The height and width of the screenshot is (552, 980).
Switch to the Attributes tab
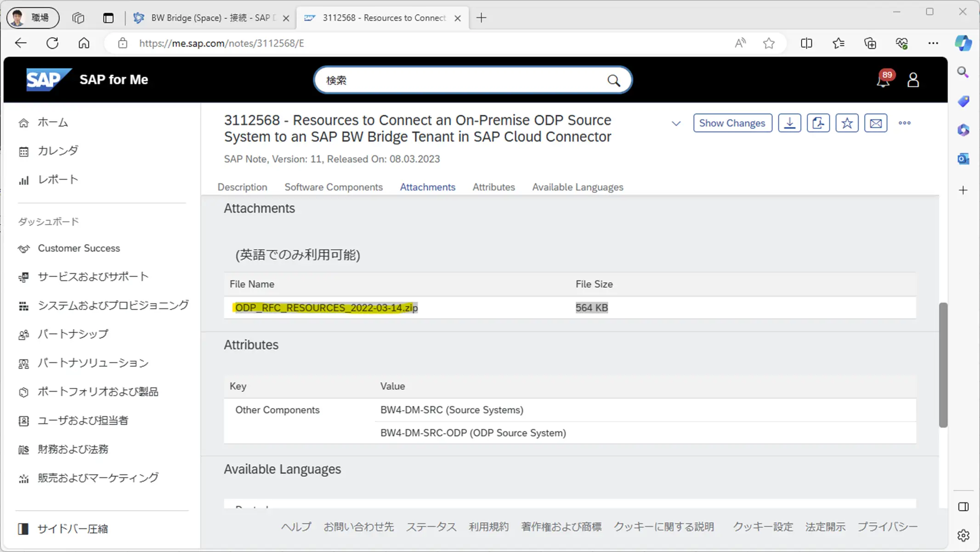point(493,187)
